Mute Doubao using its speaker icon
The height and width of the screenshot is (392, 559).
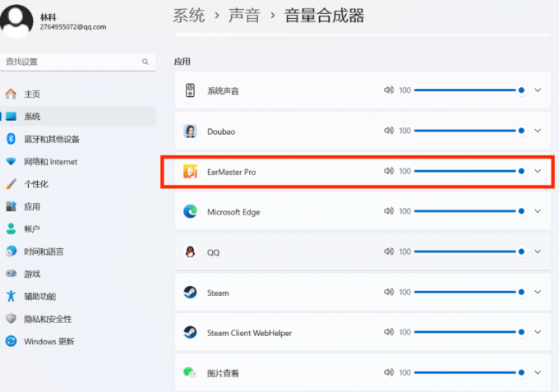pyautogui.click(x=389, y=131)
